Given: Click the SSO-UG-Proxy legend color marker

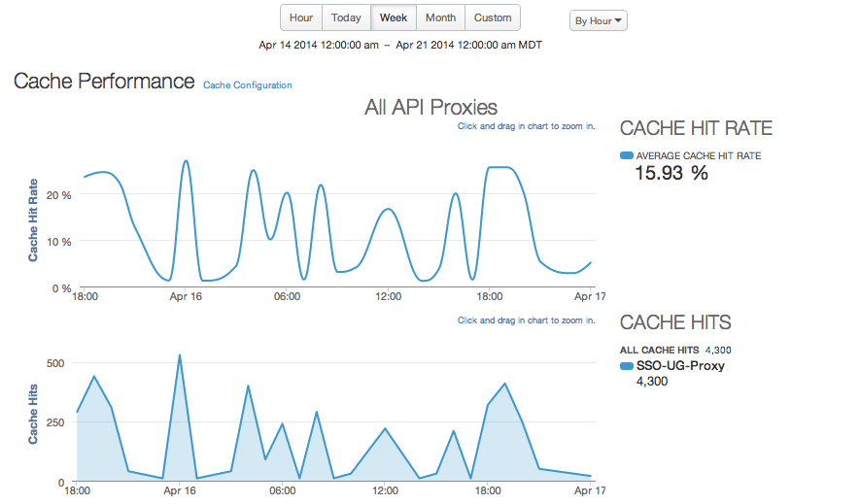Looking at the screenshot, I should pos(627,366).
